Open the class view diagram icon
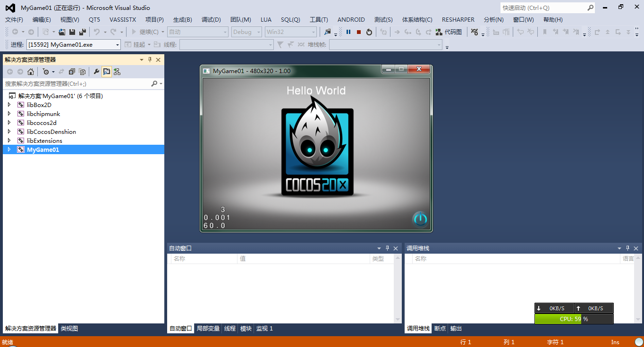Viewport: 644px width, 347px height. click(x=117, y=72)
